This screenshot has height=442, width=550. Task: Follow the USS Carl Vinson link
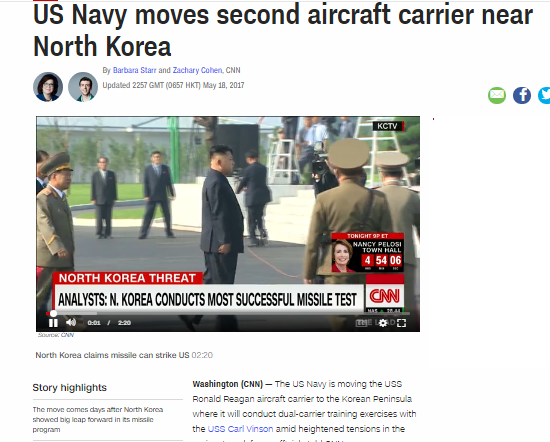tap(240, 429)
